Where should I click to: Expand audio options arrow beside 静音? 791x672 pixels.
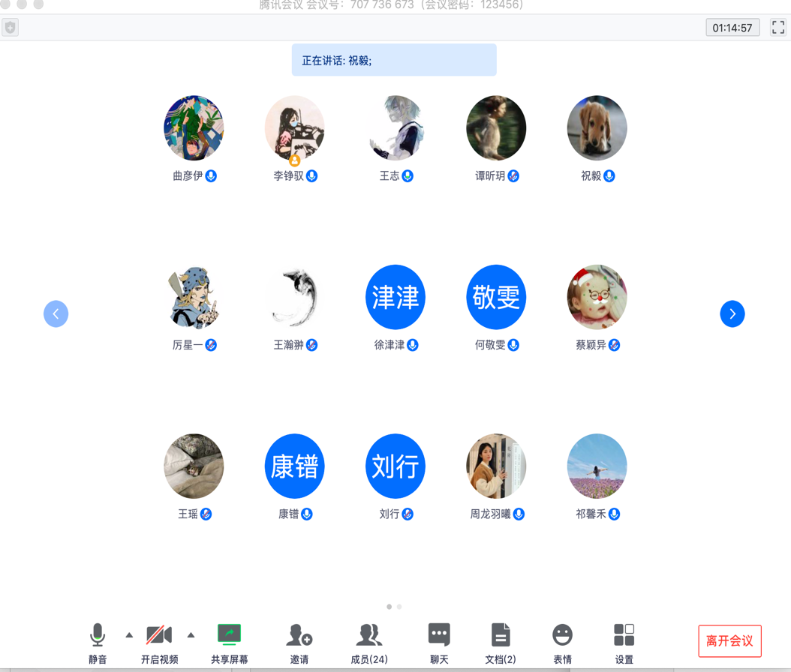tap(129, 635)
